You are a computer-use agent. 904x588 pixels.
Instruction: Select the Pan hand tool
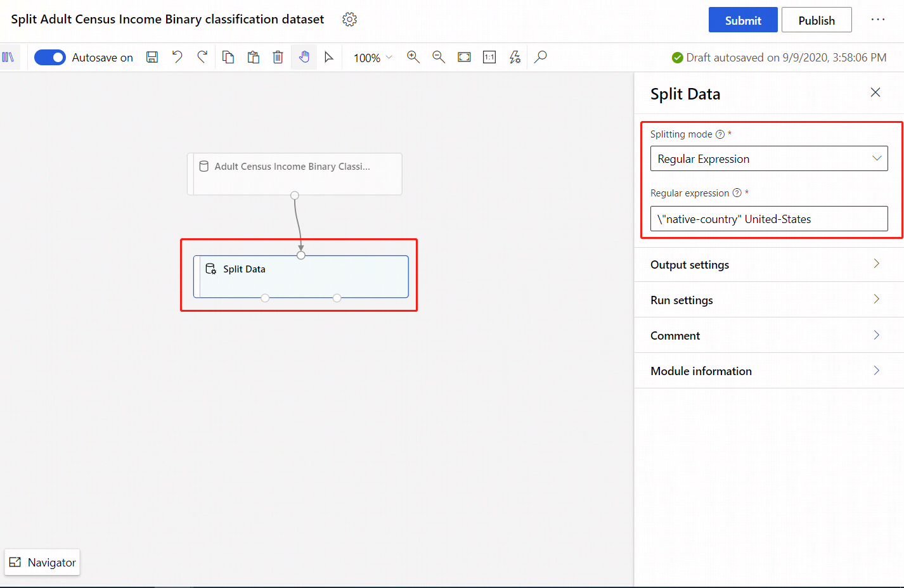tap(304, 58)
